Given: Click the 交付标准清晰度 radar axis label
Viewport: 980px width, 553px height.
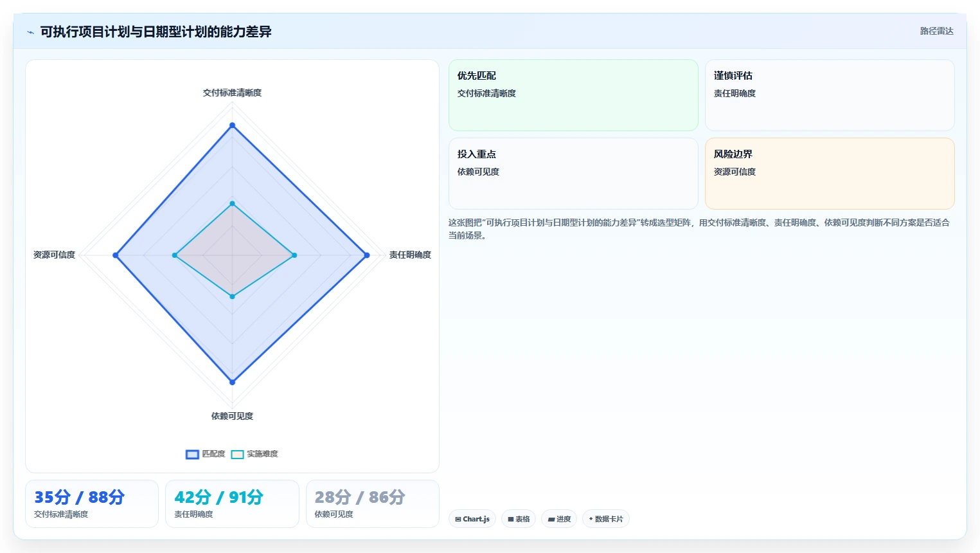Looking at the screenshot, I should (x=232, y=93).
